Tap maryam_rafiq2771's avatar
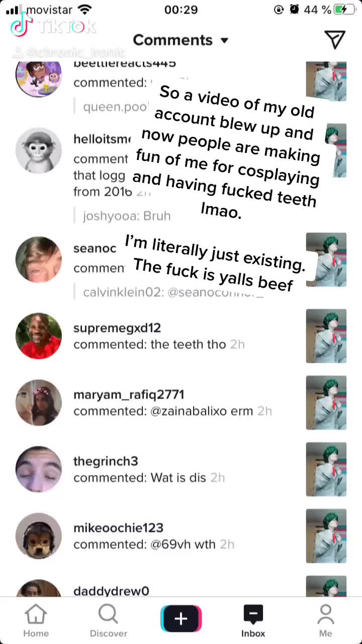The height and width of the screenshot is (644, 362). (x=39, y=403)
